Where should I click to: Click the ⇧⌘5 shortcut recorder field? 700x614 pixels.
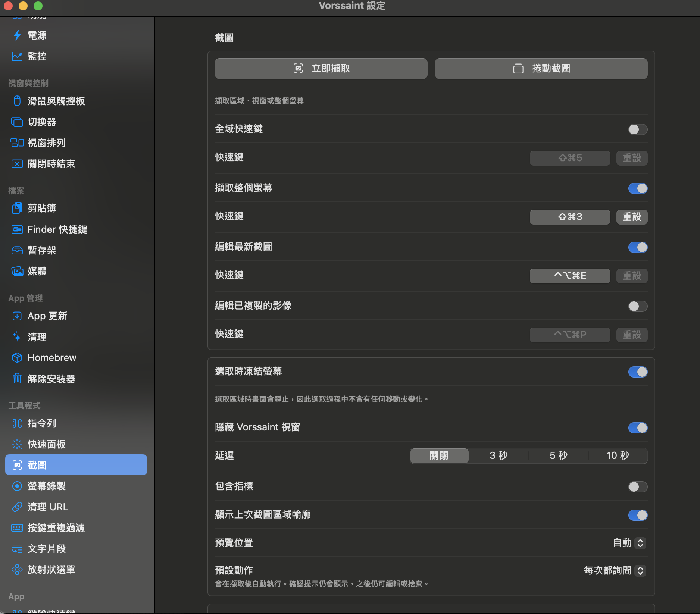coord(570,158)
